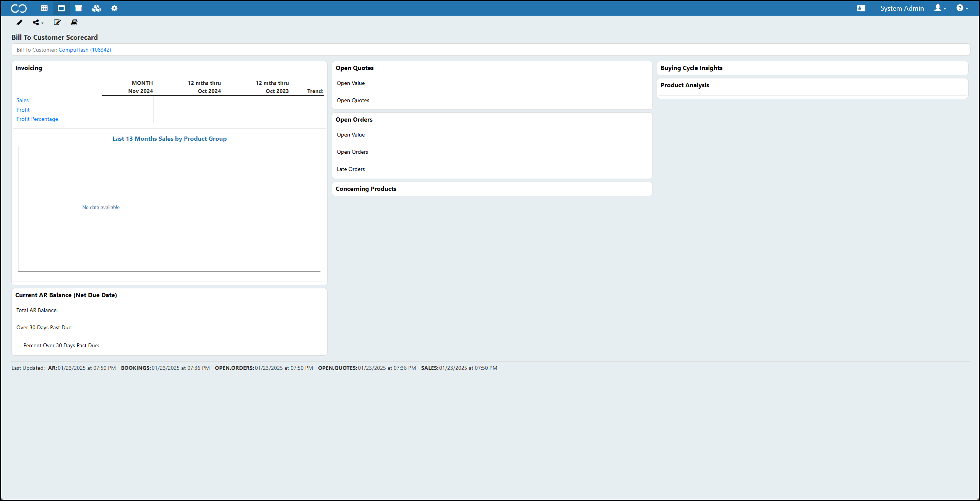Select the dashboard window icon

pos(61,8)
